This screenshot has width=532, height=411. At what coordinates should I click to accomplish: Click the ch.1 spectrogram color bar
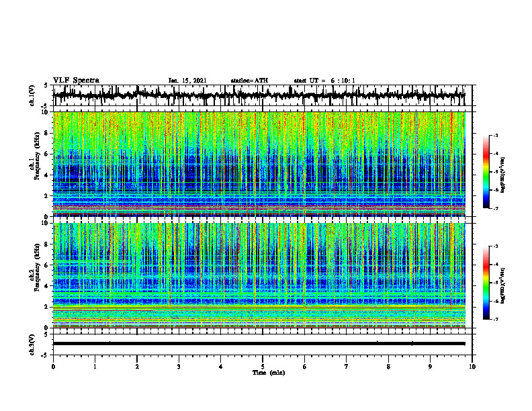(x=486, y=172)
